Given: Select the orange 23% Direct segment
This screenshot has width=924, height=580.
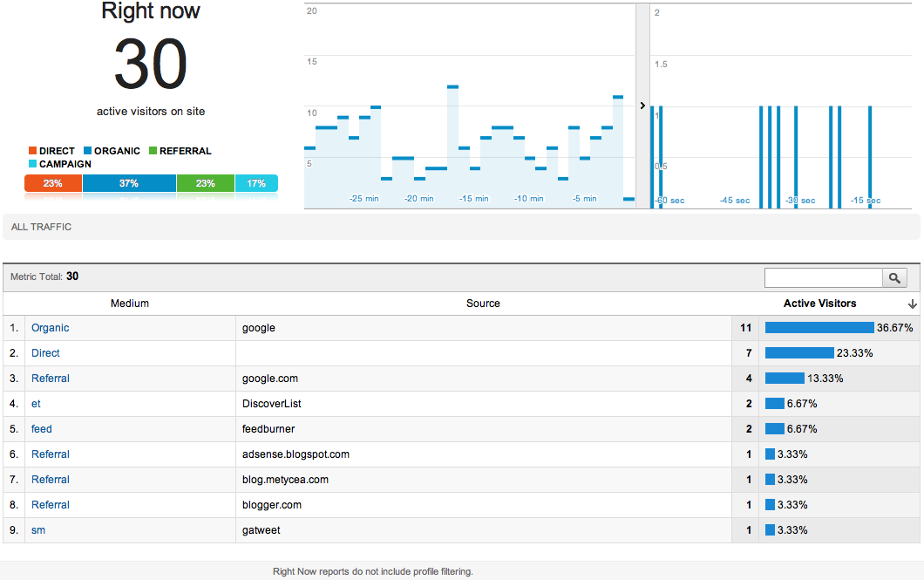Looking at the screenshot, I should [x=52, y=183].
